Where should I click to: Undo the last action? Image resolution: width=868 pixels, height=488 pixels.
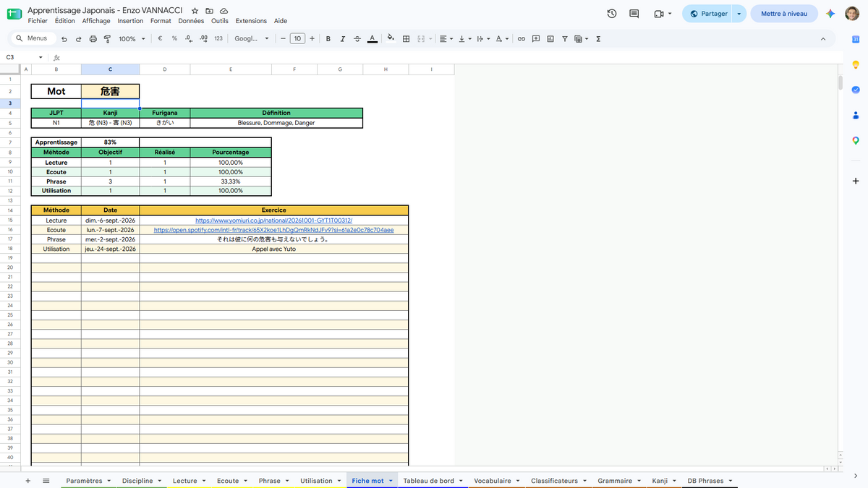click(x=64, y=39)
